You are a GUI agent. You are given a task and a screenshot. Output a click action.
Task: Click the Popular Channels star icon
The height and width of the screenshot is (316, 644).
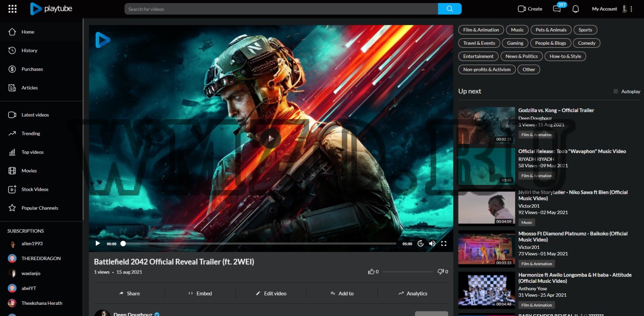(x=12, y=208)
